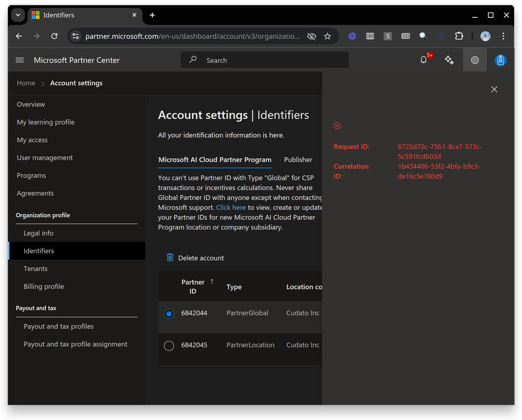Click the Request ID value text

coord(440,152)
